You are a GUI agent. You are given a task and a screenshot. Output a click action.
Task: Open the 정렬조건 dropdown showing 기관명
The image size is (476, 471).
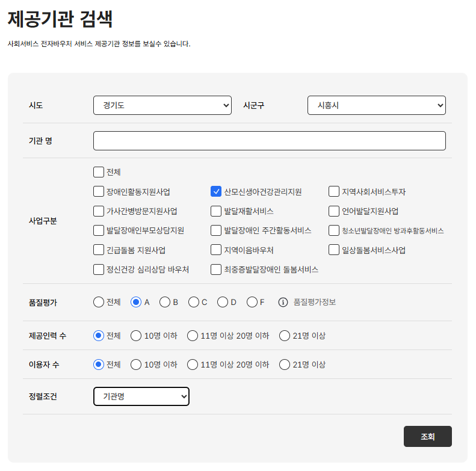[141, 396]
